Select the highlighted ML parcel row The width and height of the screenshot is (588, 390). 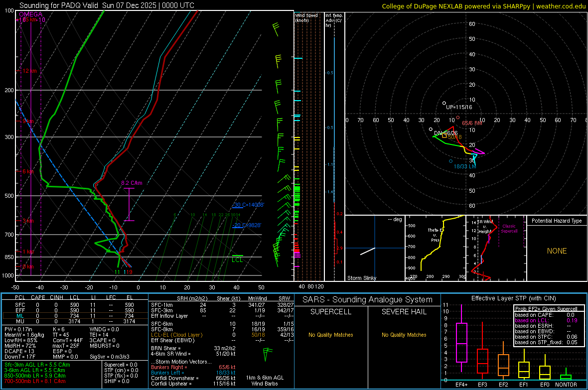pyautogui.click(x=74, y=316)
